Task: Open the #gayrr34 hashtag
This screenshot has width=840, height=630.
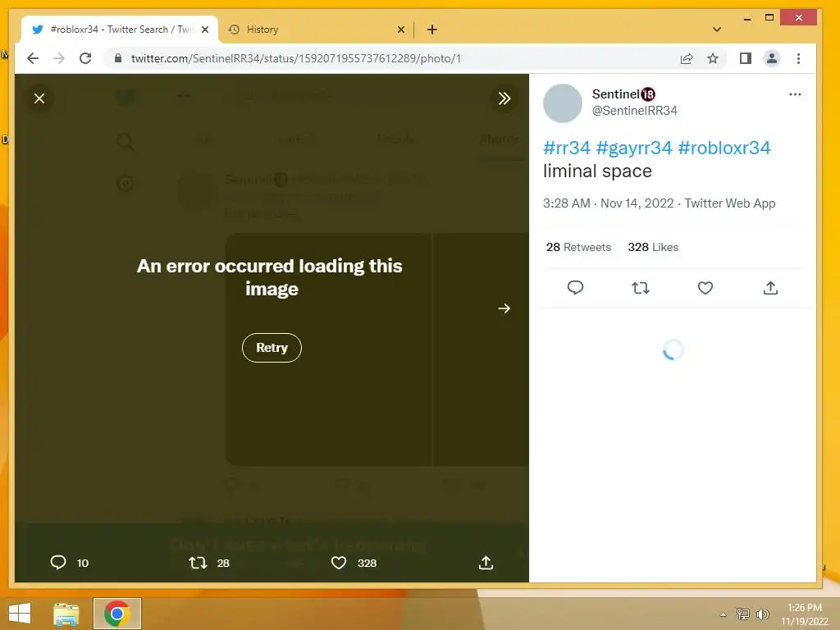Action: click(x=634, y=148)
